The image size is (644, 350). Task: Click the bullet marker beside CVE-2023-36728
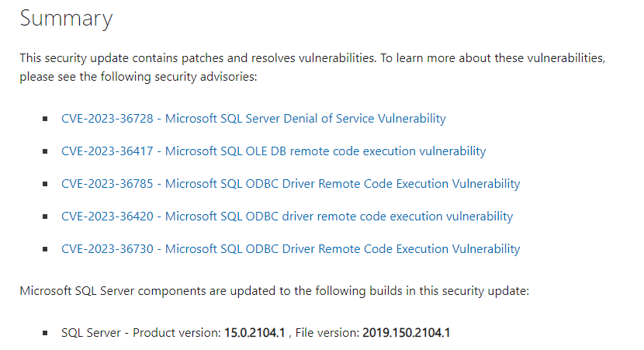(x=45, y=119)
